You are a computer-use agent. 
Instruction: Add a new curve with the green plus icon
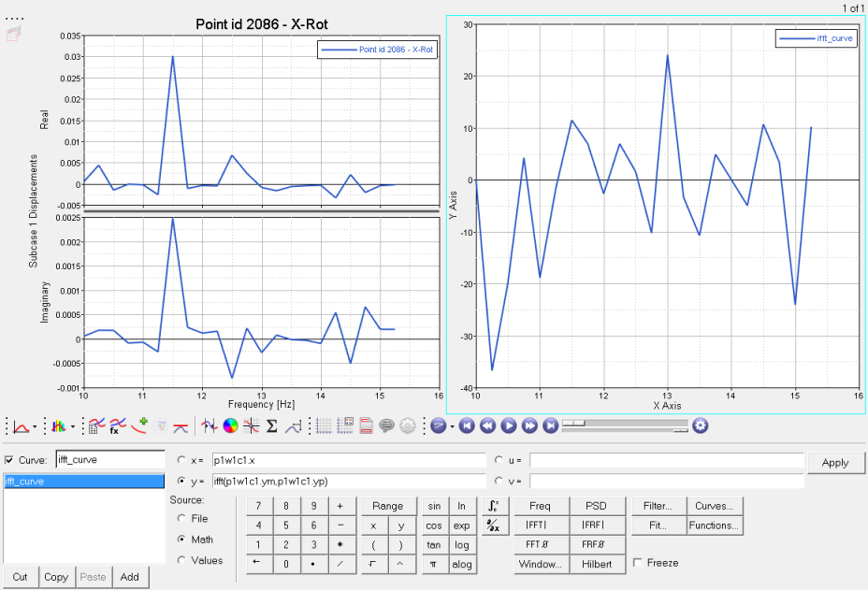click(x=142, y=423)
